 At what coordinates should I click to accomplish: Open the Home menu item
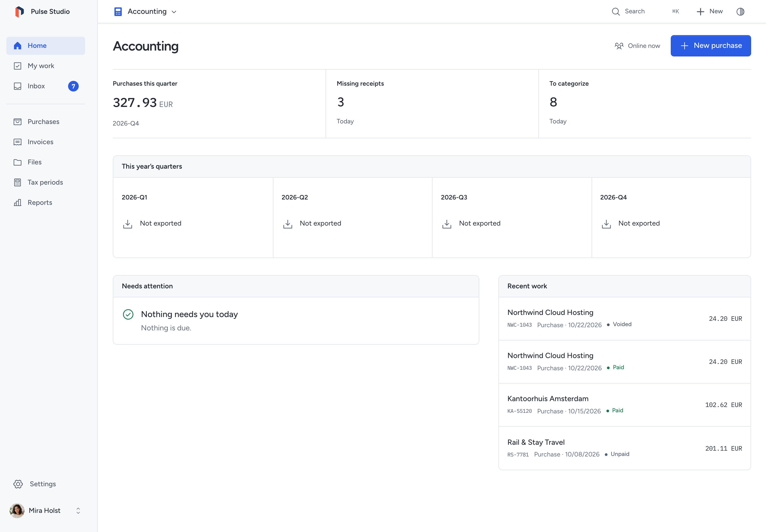point(46,46)
